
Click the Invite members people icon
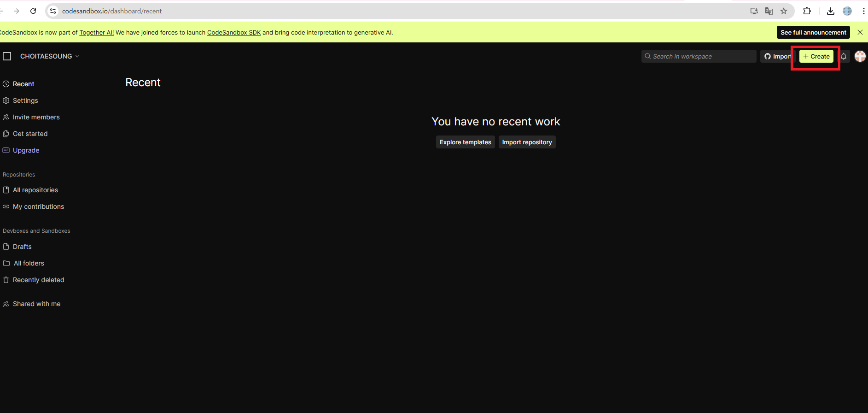pos(6,117)
